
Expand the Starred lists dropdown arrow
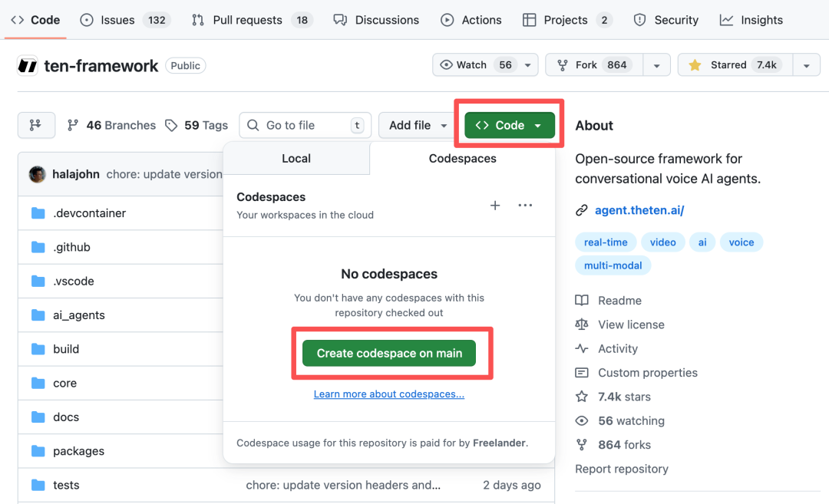pos(806,65)
